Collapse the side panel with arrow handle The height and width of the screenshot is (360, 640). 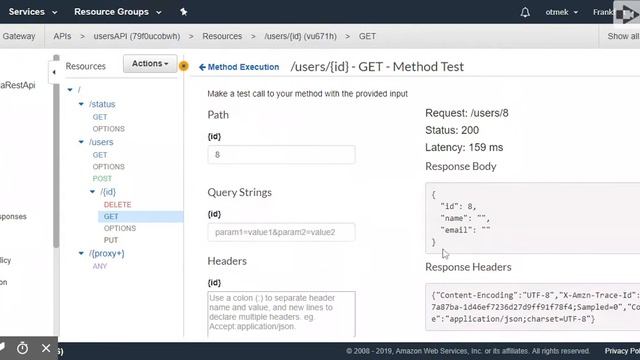tap(54, 72)
